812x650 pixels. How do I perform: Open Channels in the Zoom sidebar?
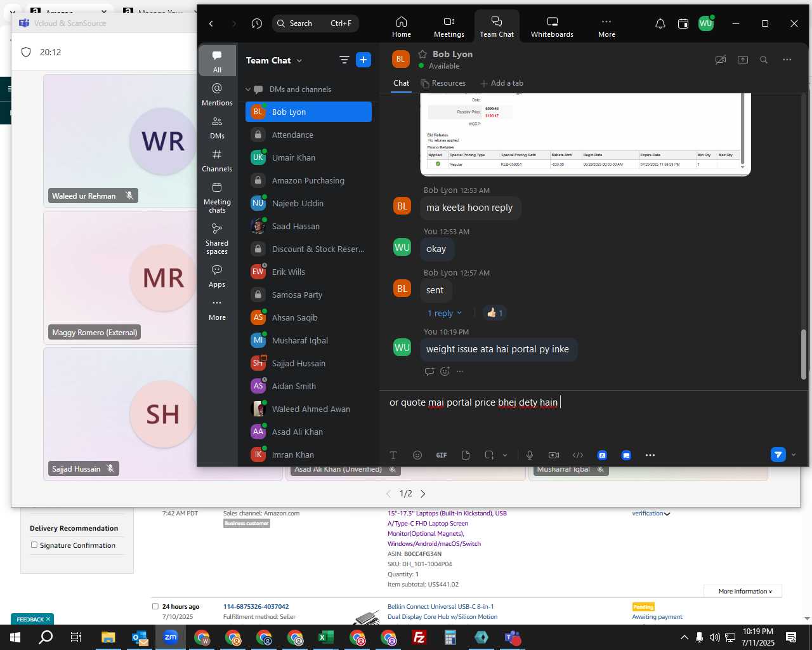(x=217, y=160)
